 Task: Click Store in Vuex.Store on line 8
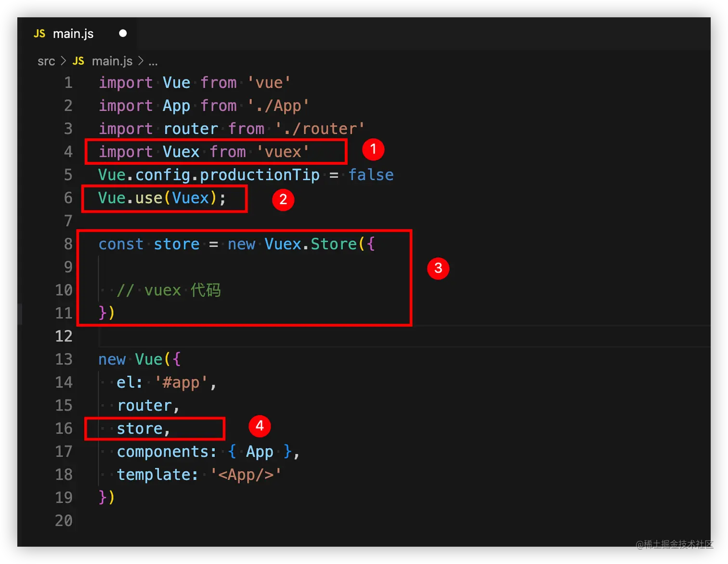coord(334,244)
